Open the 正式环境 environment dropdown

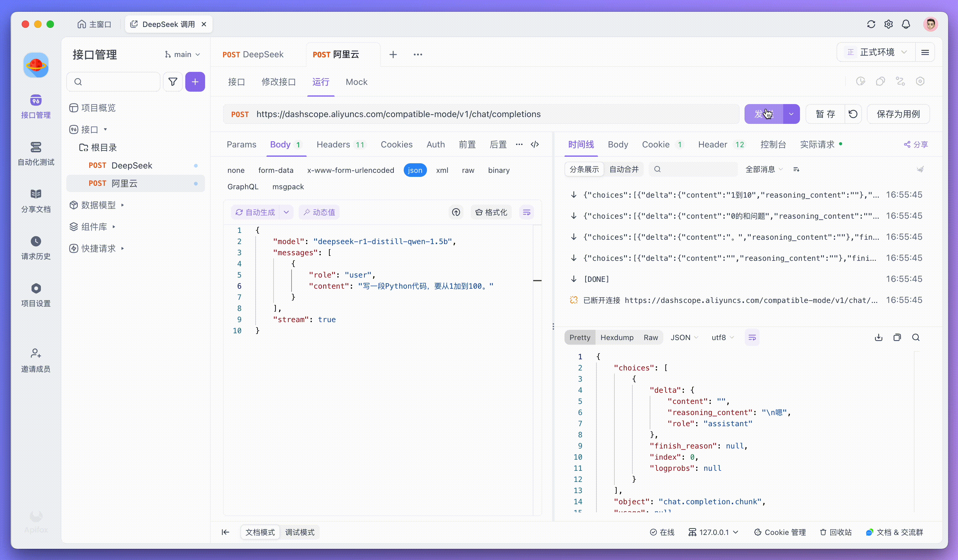pyautogui.click(x=877, y=52)
